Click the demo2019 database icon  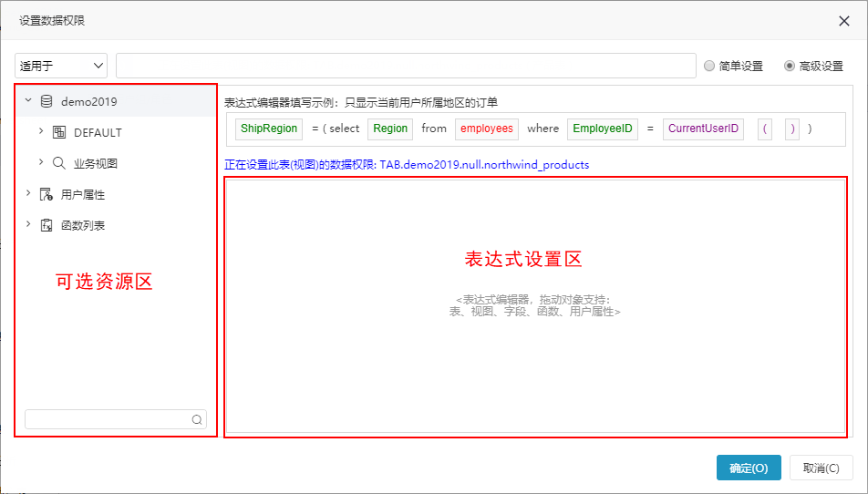coord(46,101)
